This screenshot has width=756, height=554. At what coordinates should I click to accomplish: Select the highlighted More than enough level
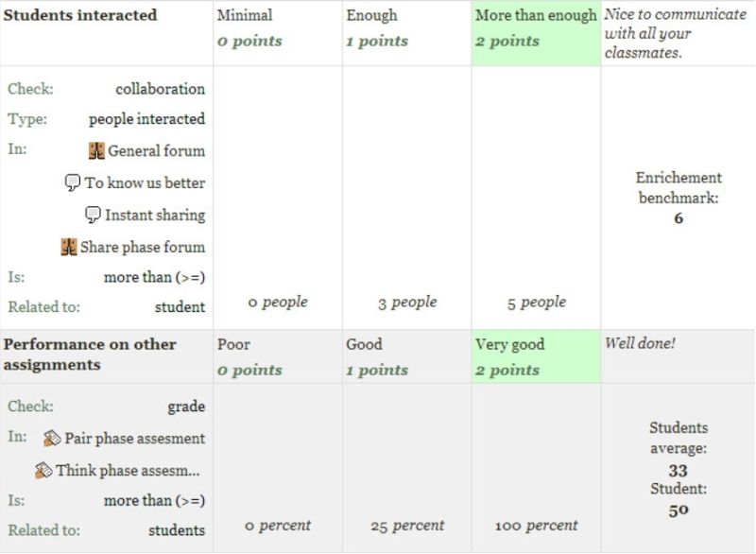(536, 33)
